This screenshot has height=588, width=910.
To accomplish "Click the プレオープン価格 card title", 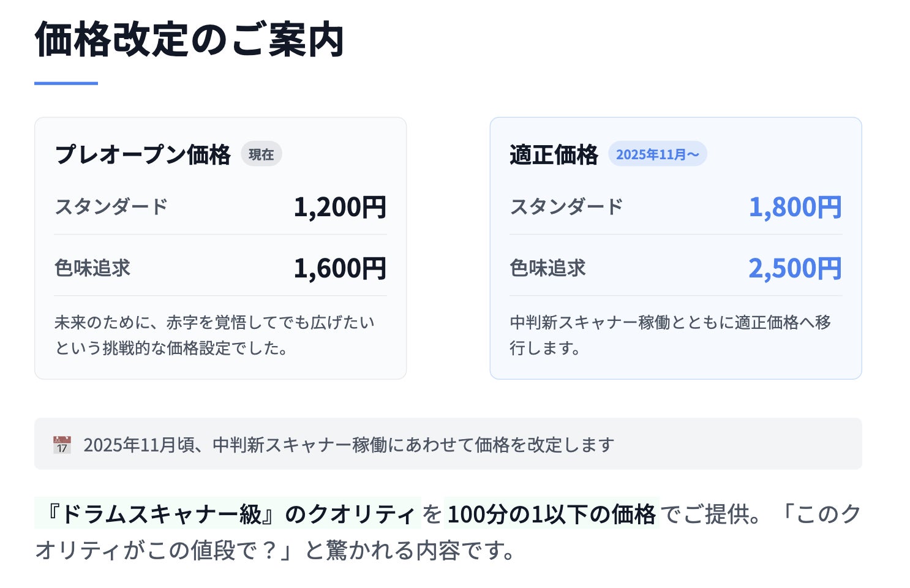I will tap(143, 154).
